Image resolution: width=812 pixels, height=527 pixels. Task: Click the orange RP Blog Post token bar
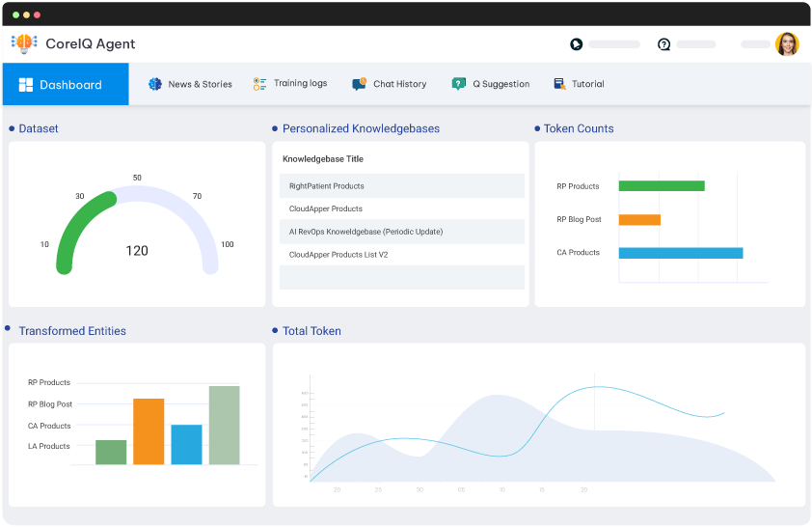pos(639,220)
